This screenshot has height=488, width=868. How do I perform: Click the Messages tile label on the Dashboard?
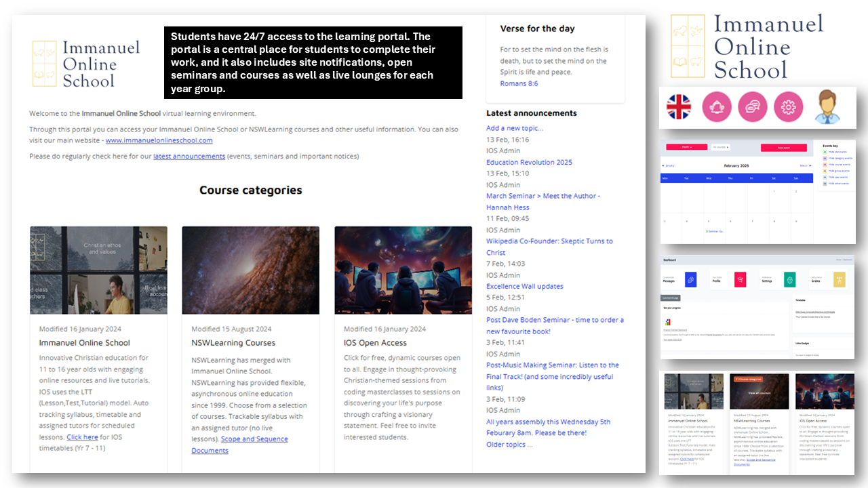(x=669, y=281)
